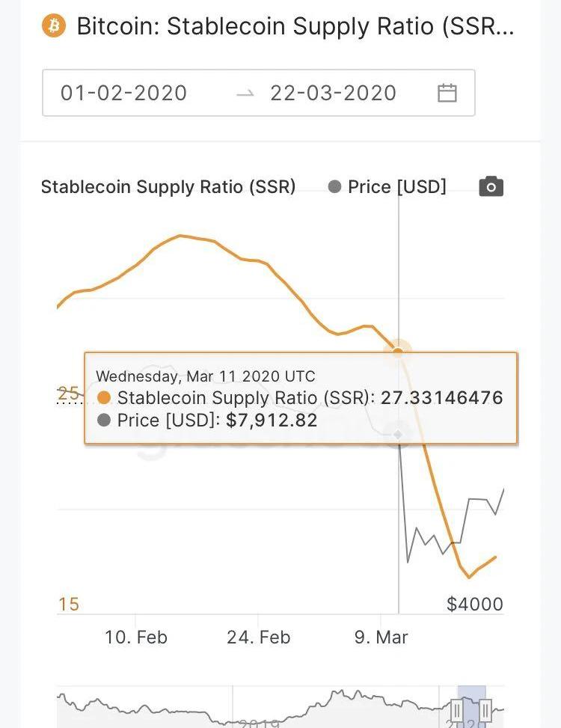Click the grey price diamond marker on chart

click(x=399, y=434)
